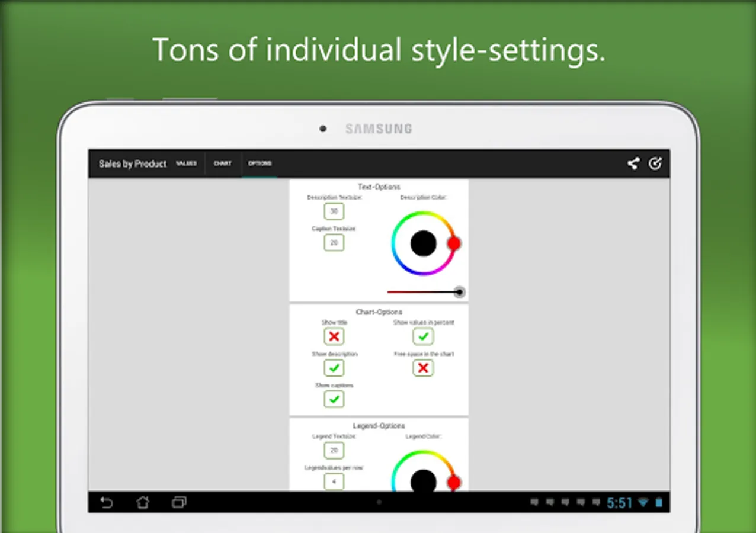This screenshot has width=756, height=533.
Task: Tap the battery icon in the status bar
Action: pyautogui.click(x=659, y=503)
